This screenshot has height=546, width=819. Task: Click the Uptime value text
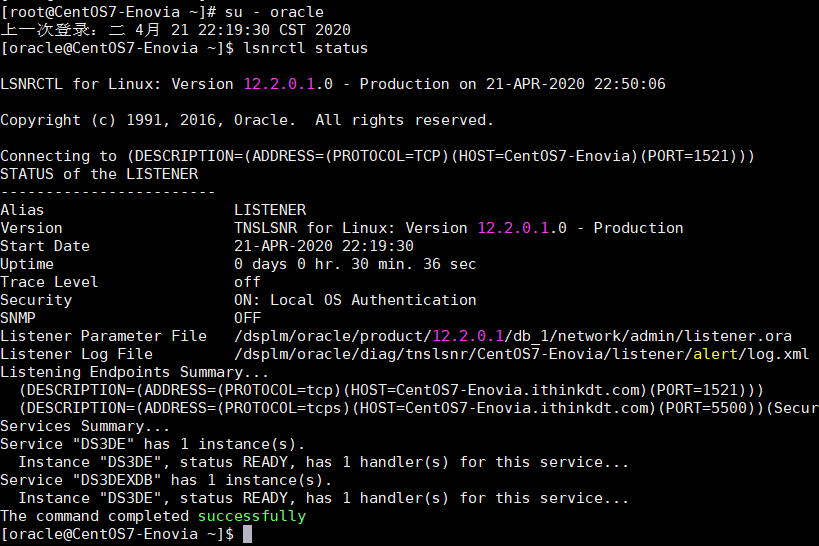pos(355,264)
